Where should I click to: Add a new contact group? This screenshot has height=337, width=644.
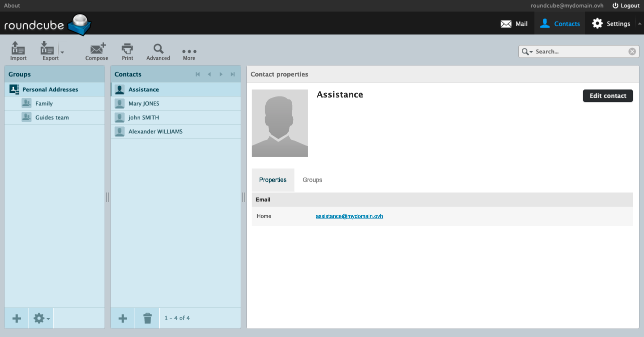click(17, 318)
